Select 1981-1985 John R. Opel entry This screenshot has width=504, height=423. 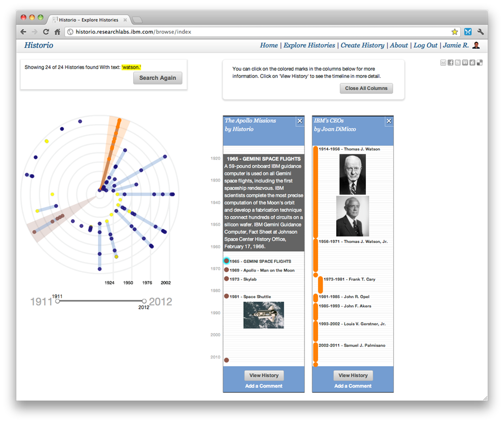point(344,297)
